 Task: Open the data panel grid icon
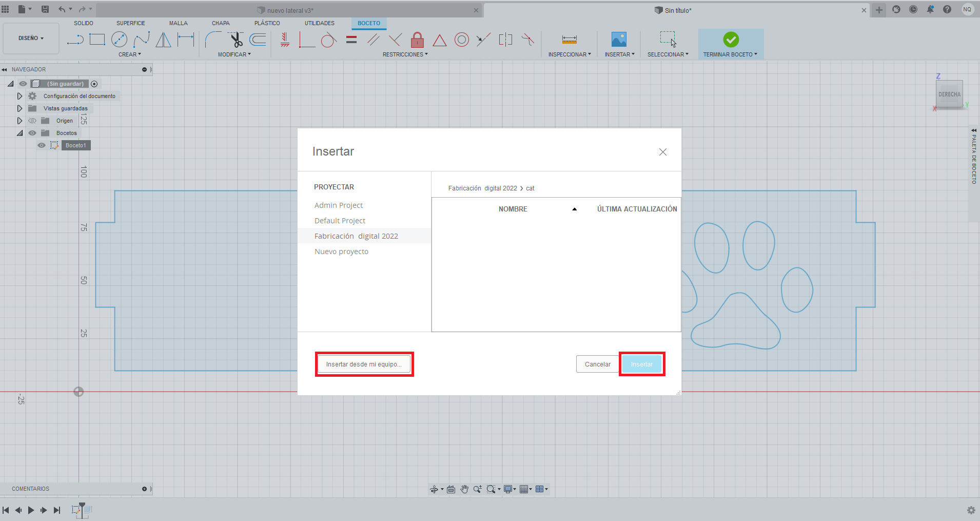(6, 9)
